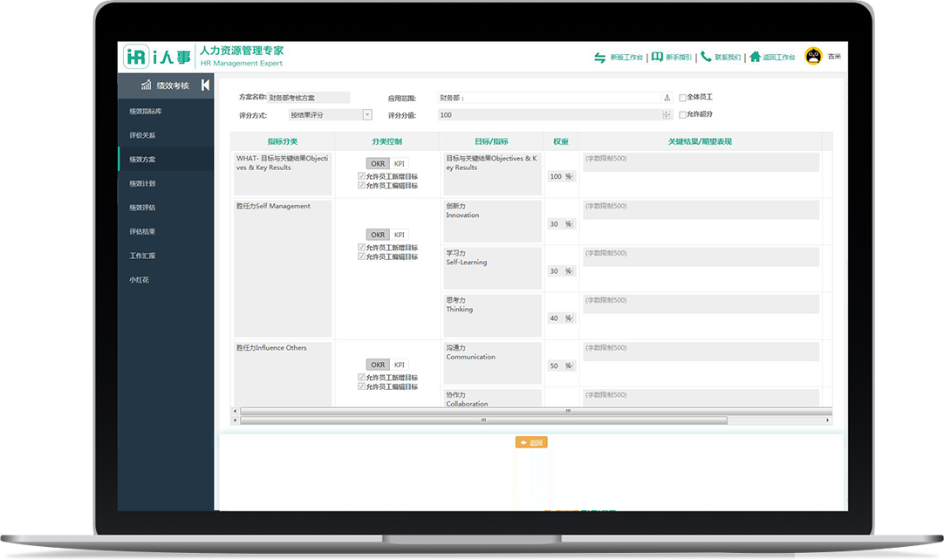944x560 pixels.
Task: Open the 评分方式 dropdown
Action: [x=366, y=114]
